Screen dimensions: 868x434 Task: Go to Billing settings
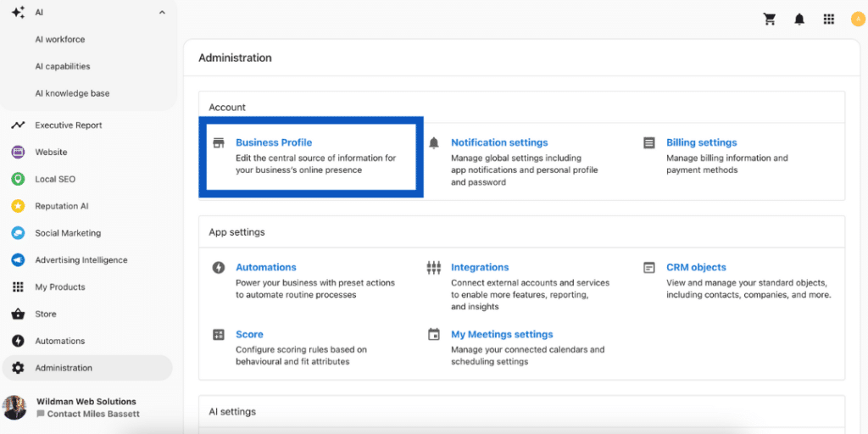pos(701,142)
